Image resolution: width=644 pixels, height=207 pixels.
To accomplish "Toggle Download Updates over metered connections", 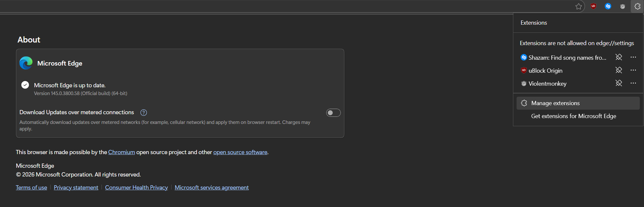I will pyautogui.click(x=333, y=113).
